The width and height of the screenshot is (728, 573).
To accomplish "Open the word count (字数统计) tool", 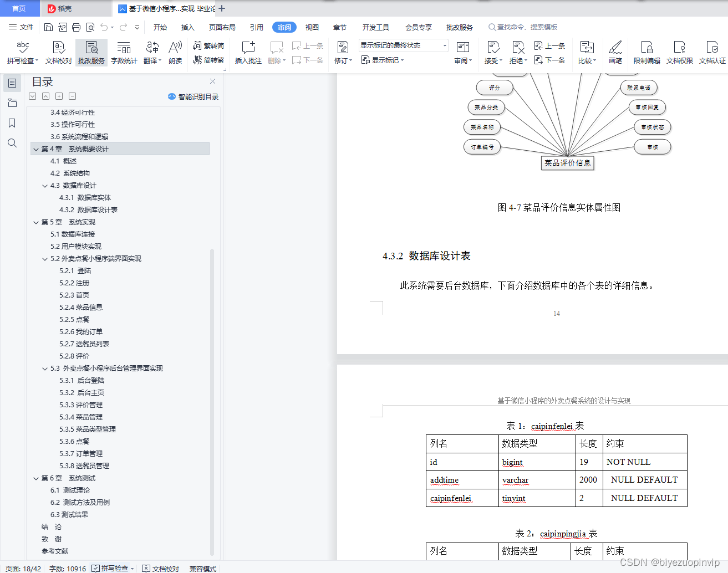I will [124, 53].
